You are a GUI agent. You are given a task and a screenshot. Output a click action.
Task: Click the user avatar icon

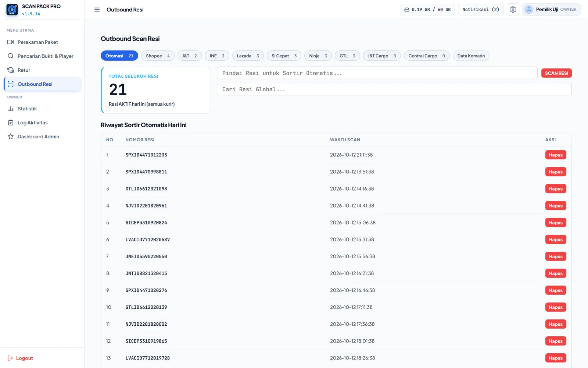pos(528,10)
